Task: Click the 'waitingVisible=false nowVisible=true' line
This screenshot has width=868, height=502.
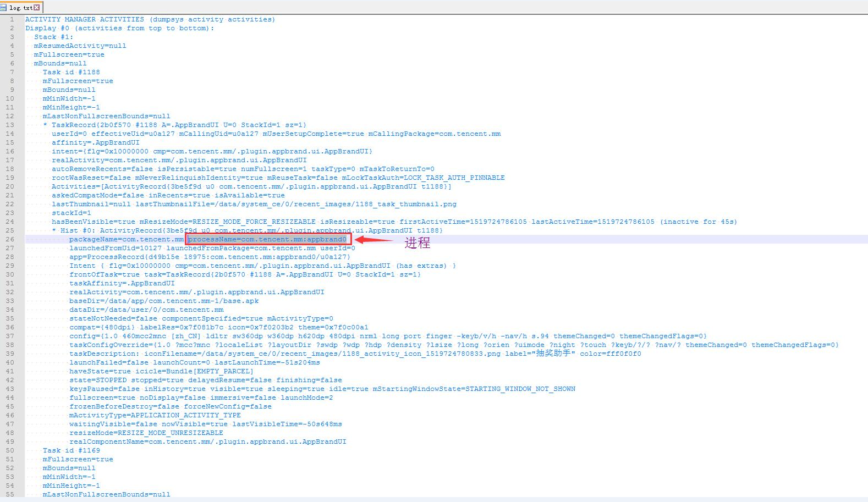Action: (206, 424)
